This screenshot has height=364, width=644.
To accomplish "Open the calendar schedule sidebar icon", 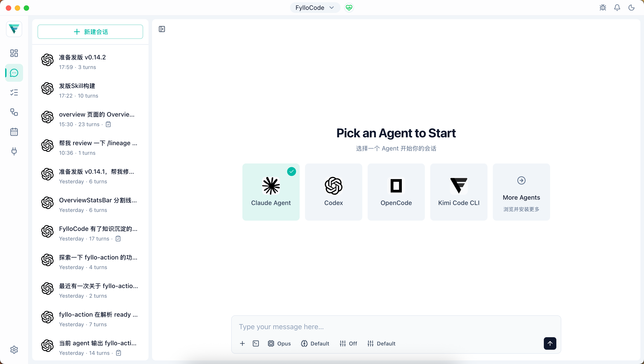I will [14, 132].
